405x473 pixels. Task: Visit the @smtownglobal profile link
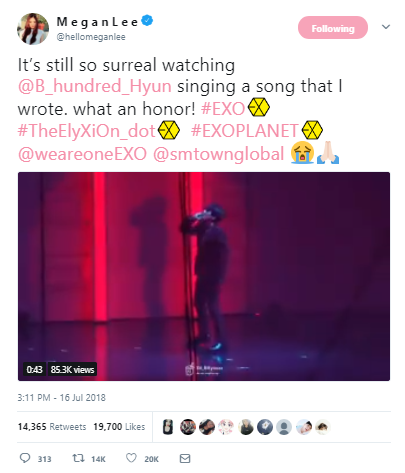(218, 154)
